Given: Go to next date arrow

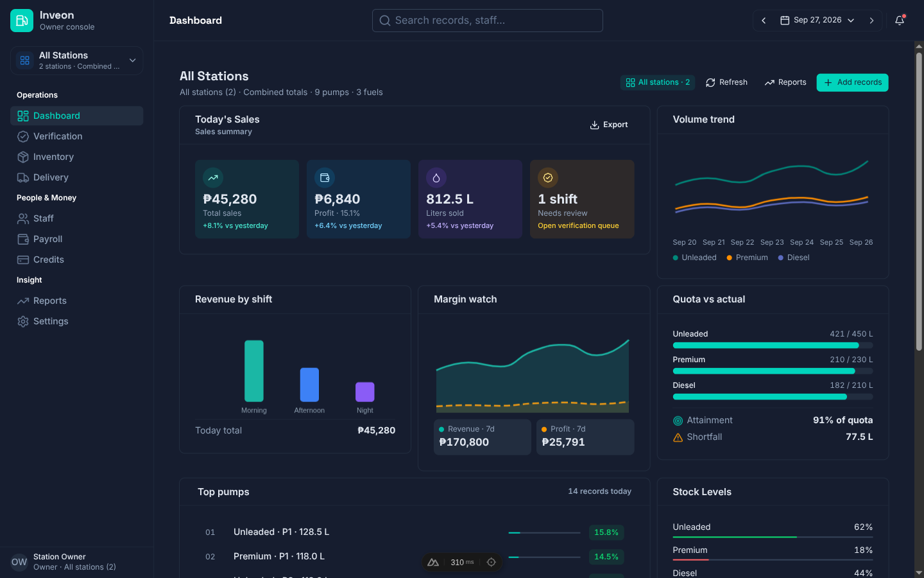Looking at the screenshot, I should pyautogui.click(x=871, y=21).
